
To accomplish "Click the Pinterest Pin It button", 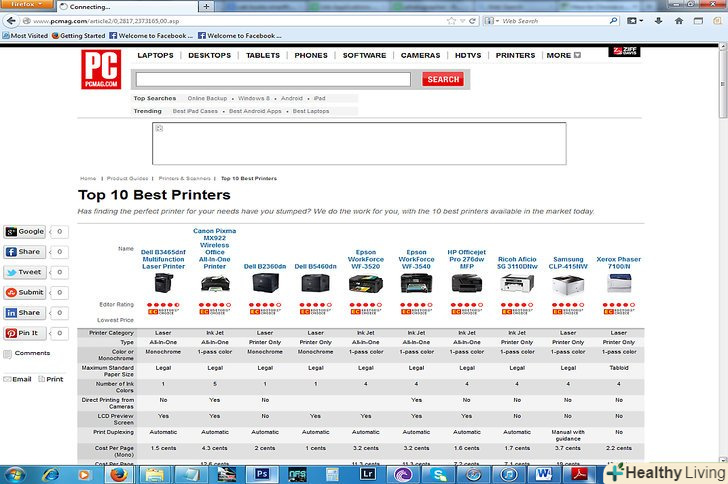I will tap(26, 333).
